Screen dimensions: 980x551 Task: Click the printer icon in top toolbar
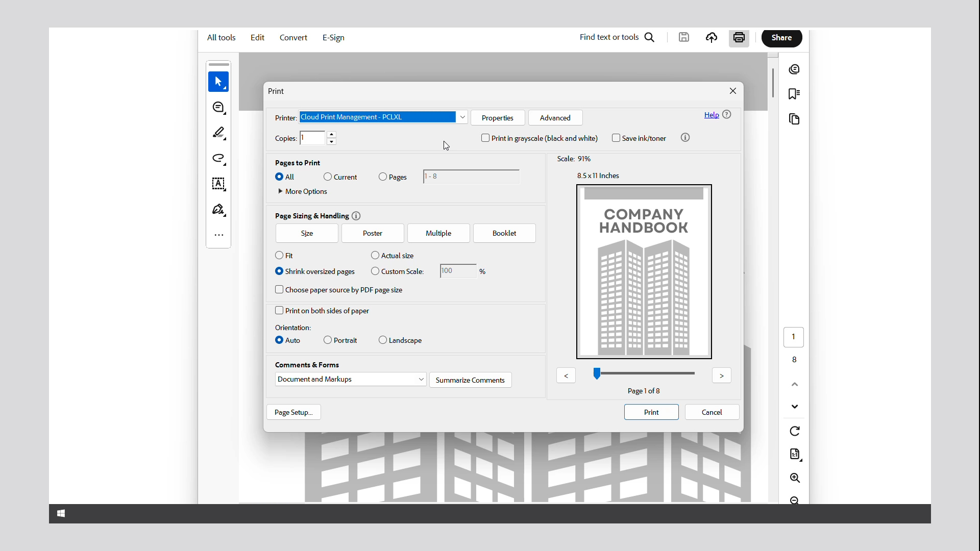click(739, 38)
